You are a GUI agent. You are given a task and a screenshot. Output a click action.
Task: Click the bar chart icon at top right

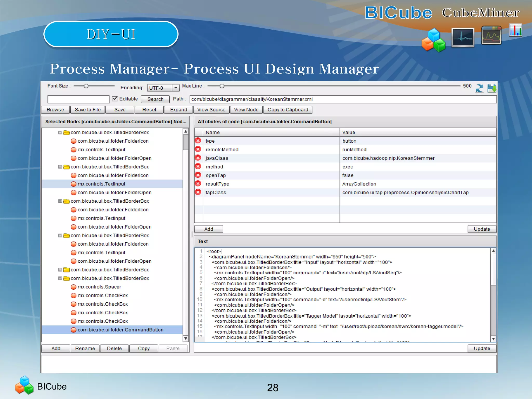(516, 30)
